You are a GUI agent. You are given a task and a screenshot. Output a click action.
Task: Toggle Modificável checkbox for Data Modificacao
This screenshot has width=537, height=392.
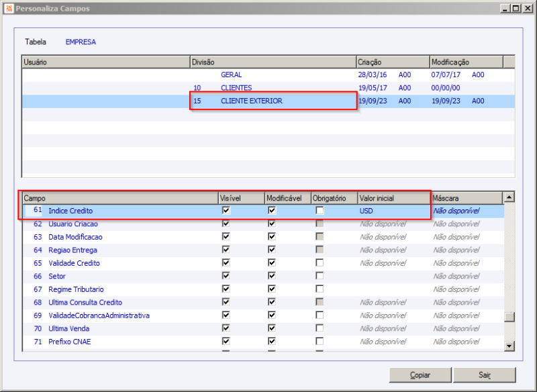[x=272, y=236]
